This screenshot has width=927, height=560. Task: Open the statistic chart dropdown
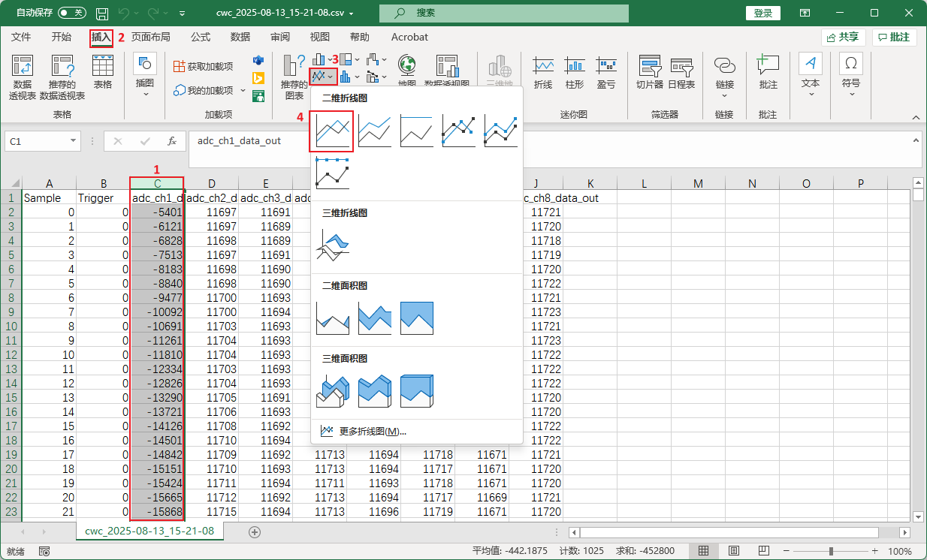(x=349, y=77)
